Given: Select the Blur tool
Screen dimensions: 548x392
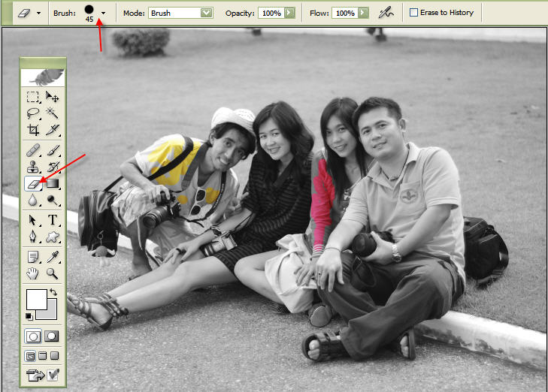Looking at the screenshot, I should pos(33,200).
